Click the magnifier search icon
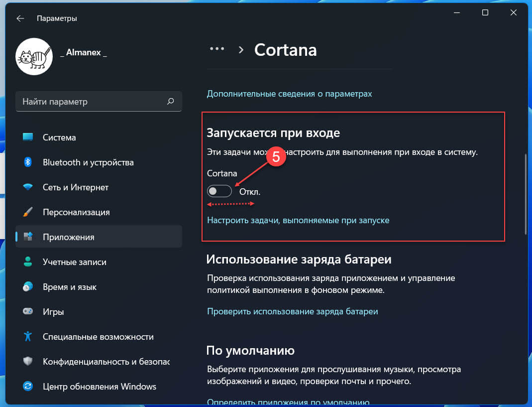The width and height of the screenshot is (532, 407). click(x=171, y=101)
